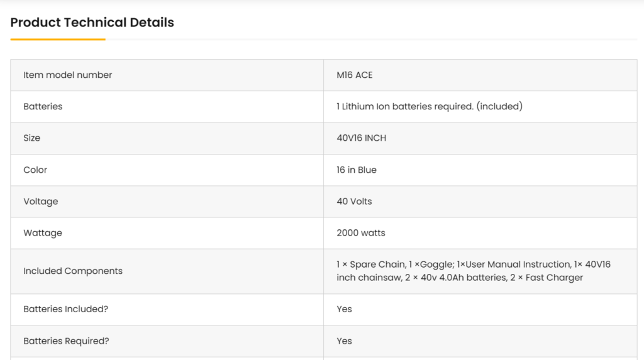Click the Included Components label
This screenshot has width=644, height=360.
coord(73,271)
